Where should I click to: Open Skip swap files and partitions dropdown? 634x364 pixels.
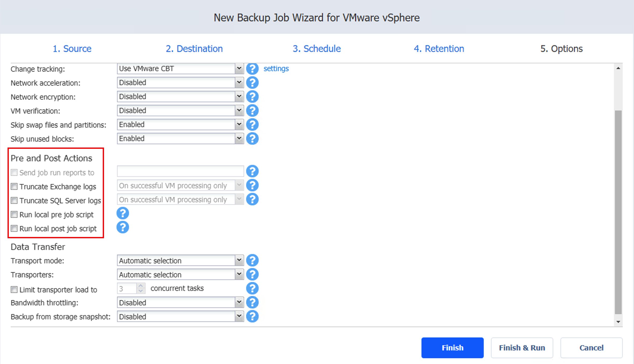180,125
